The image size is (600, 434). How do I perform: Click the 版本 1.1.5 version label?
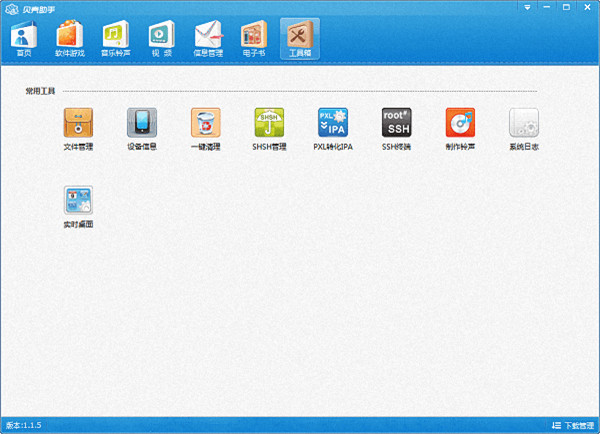click(24, 425)
